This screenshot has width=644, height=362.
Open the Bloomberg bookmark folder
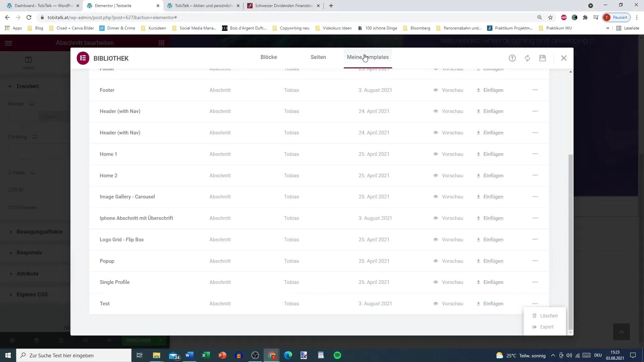point(417,28)
